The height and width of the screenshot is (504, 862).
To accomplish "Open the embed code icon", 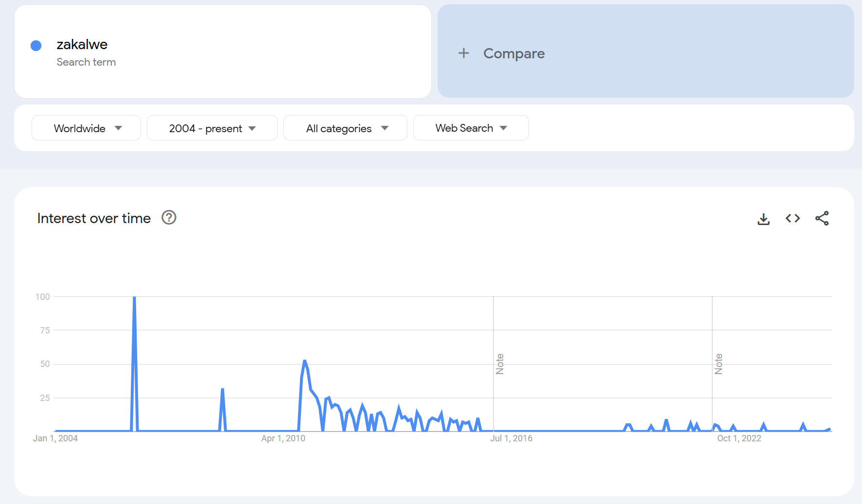I will pyautogui.click(x=792, y=219).
